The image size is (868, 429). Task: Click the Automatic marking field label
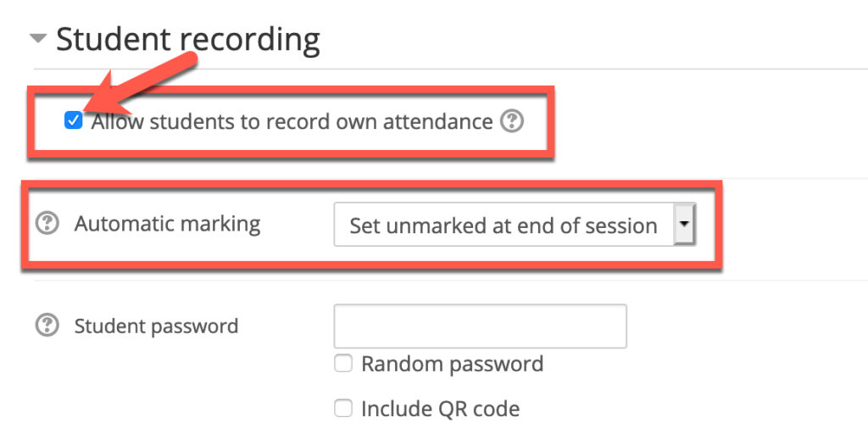[167, 224]
